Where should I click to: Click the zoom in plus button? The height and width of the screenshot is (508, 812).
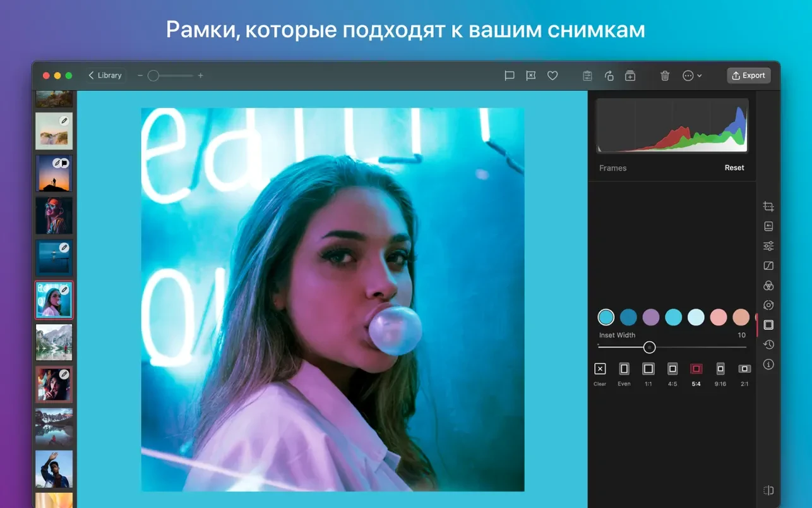pyautogui.click(x=201, y=75)
